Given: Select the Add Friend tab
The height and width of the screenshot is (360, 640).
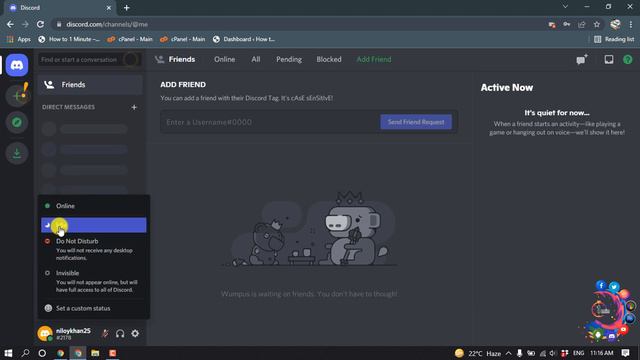Looking at the screenshot, I should [374, 60].
